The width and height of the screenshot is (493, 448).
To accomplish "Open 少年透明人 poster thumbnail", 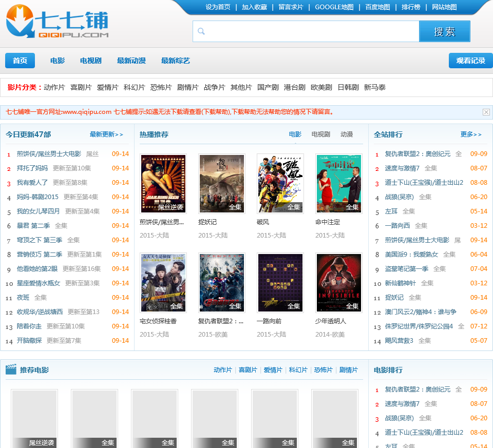I will [x=339, y=283].
